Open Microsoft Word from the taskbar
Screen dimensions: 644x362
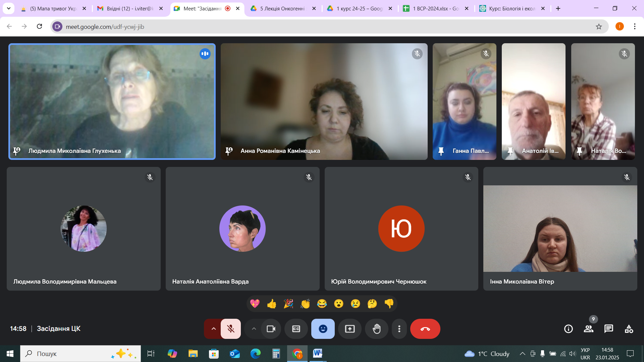[317, 353]
